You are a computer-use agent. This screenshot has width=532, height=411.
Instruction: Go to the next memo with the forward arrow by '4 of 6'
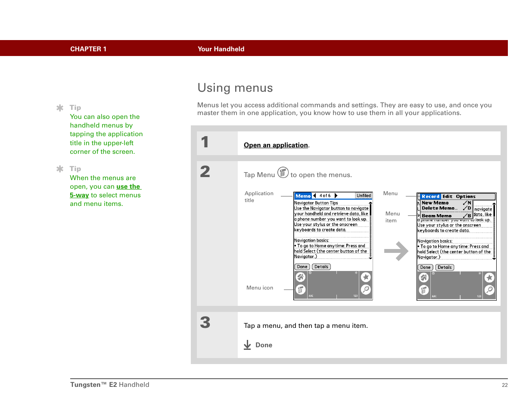tap(336, 196)
